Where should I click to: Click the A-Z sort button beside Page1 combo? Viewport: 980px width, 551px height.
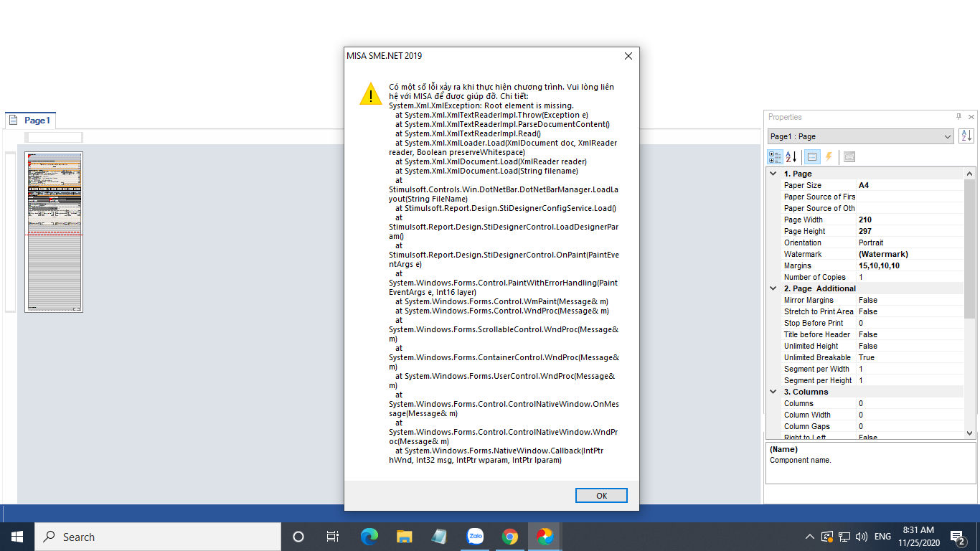(x=966, y=136)
